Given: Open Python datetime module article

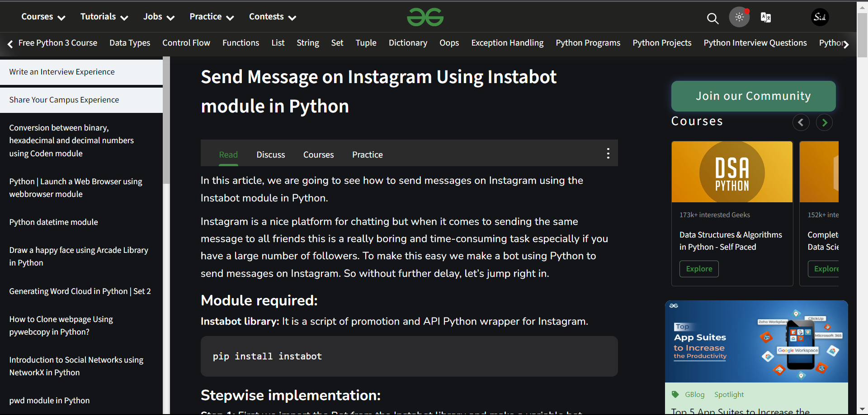Looking at the screenshot, I should point(53,222).
